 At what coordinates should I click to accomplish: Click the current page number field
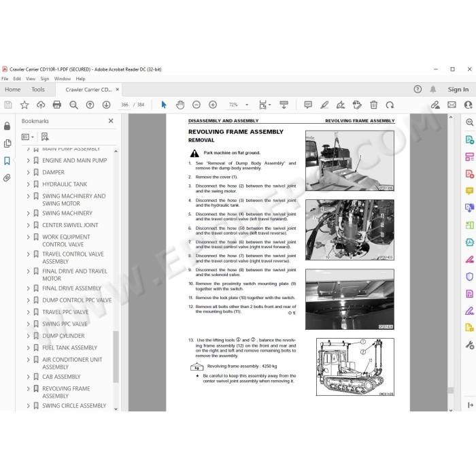[124, 105]
